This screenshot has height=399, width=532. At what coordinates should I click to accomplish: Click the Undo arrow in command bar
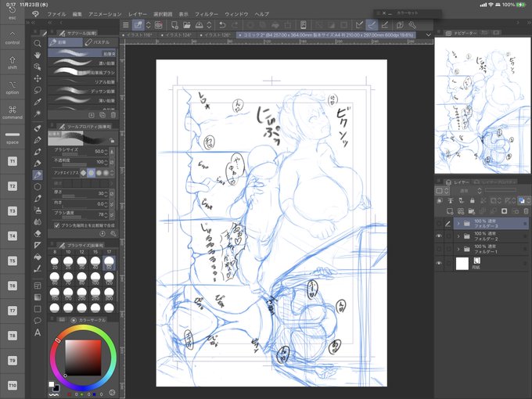pos(222,25)
